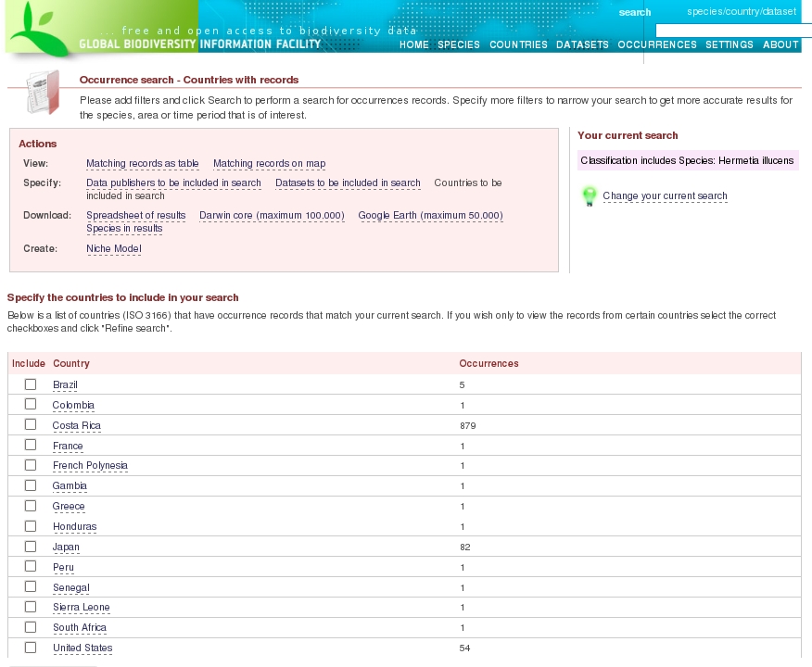View Matching records as table
Image resolution: width=812 pixels, height=667 pixels.
click(x=143, y=164)
